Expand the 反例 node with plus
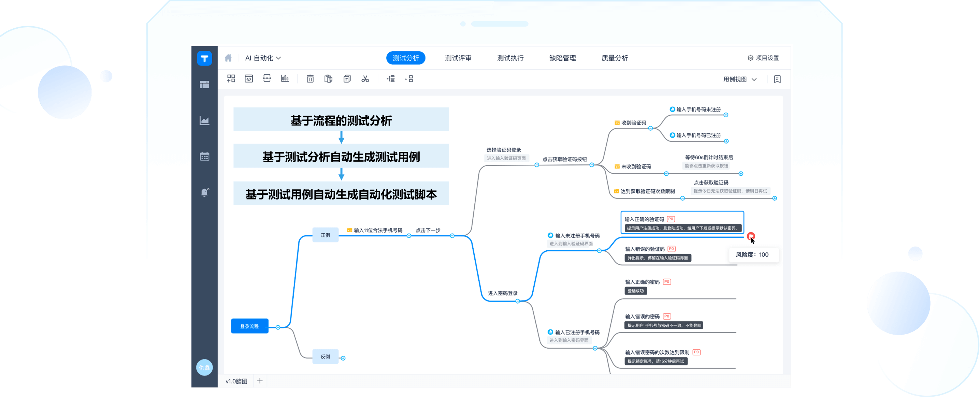 point(343,358)
